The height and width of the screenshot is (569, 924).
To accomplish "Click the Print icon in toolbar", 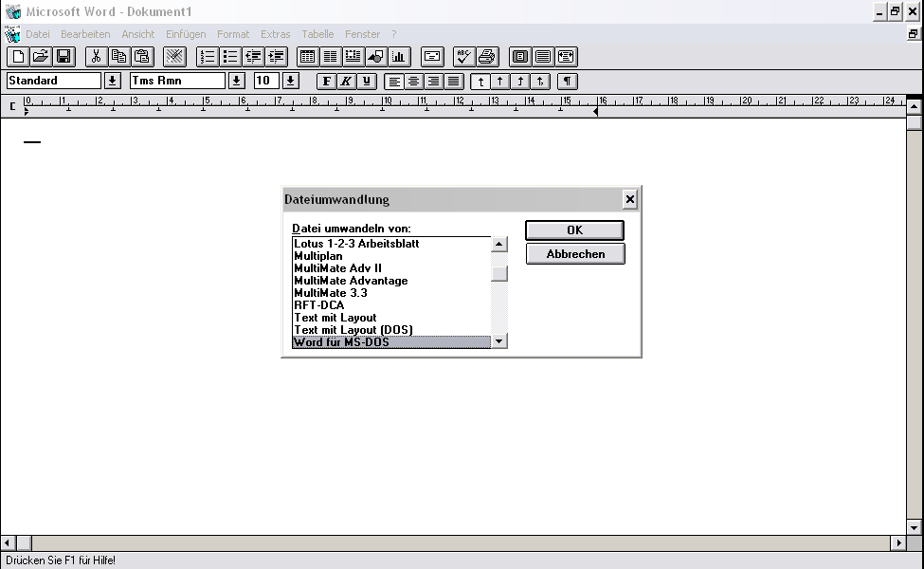I will click(x=487, y=57).
